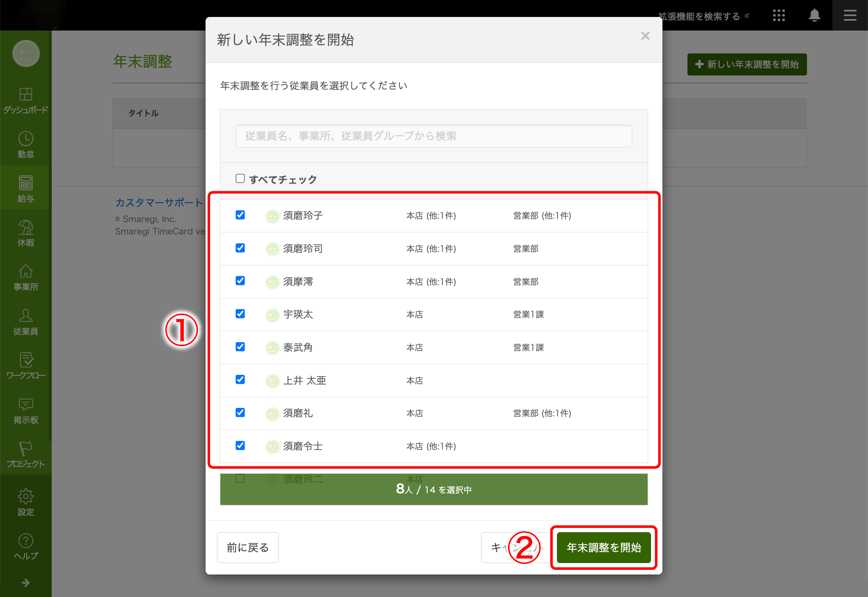Click avatar icon beside 須磨玲子
Viewport: 868px width, 597px height.
pos(272,216)
